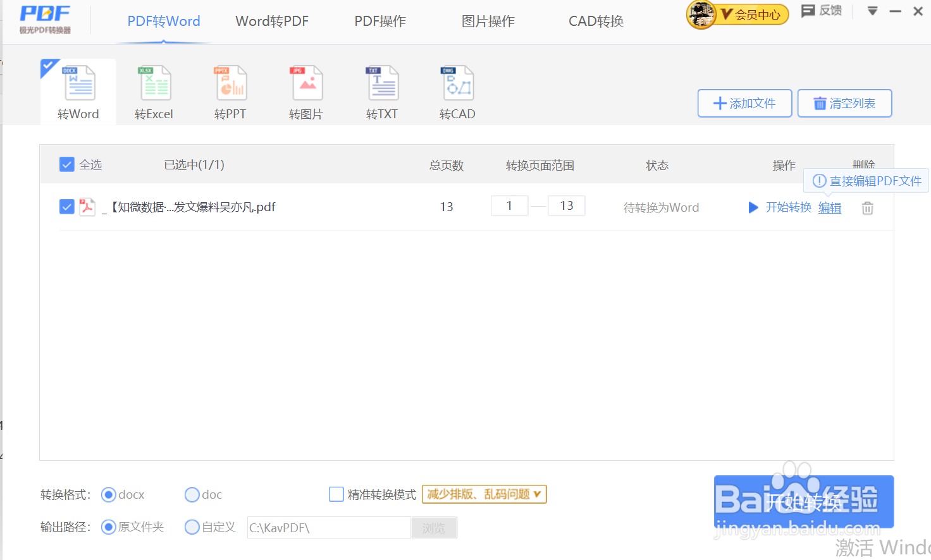931x560 pixels.
Task: Switch to the Word转PDF tab
Action: click(271, 21)
